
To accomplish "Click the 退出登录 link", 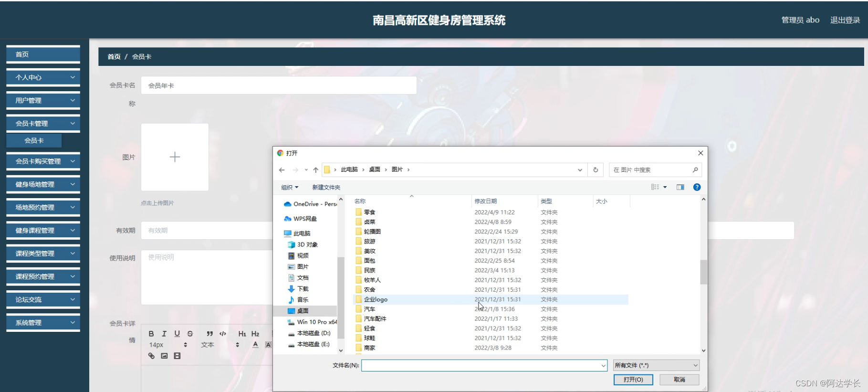I will (845, 20).
